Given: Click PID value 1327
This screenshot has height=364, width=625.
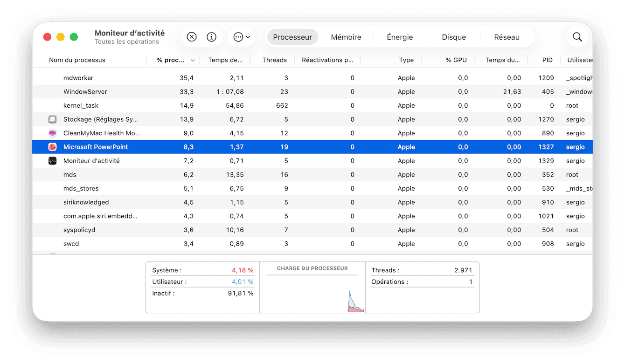Looking at the screenshot, I should pos(546,147).
